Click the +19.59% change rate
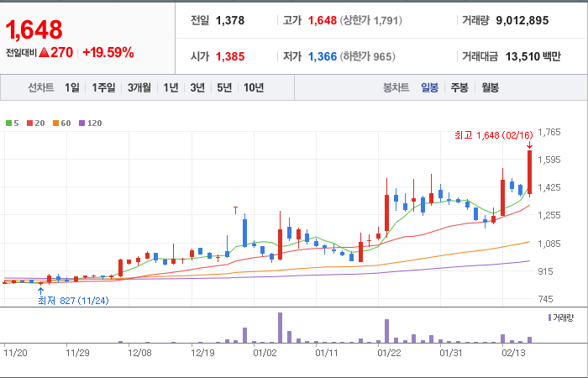Viewport: 588px width, 378px height. point(108,52)
